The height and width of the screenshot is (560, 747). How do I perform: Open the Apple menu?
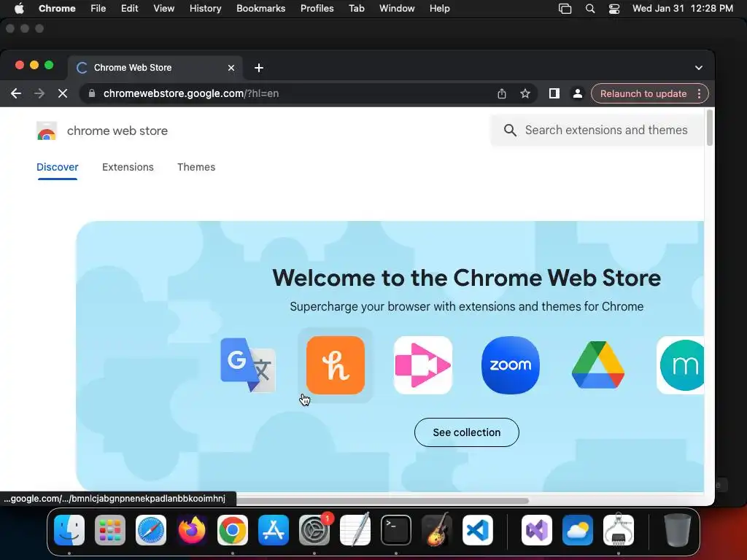coord(19,9)
